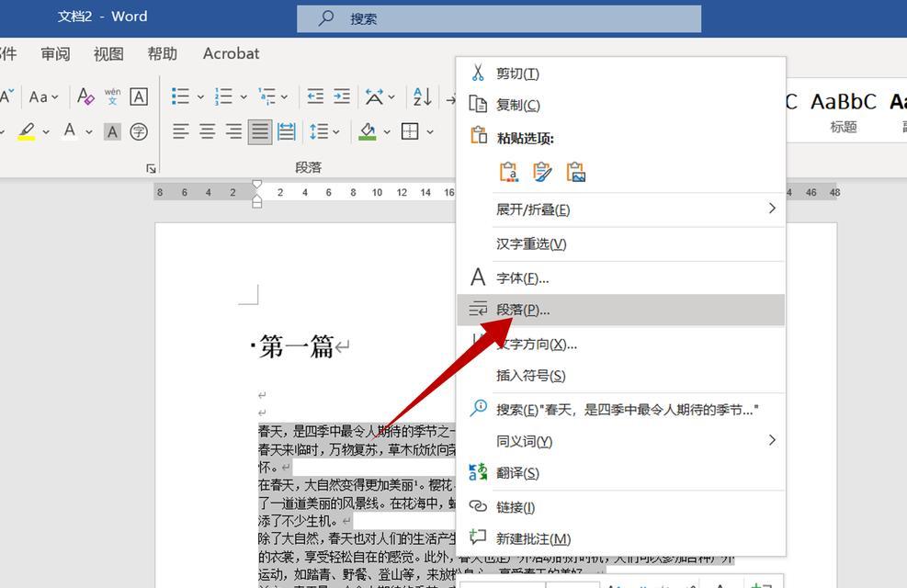Apply the font color A
907x588 pixels.
[70, 130]
